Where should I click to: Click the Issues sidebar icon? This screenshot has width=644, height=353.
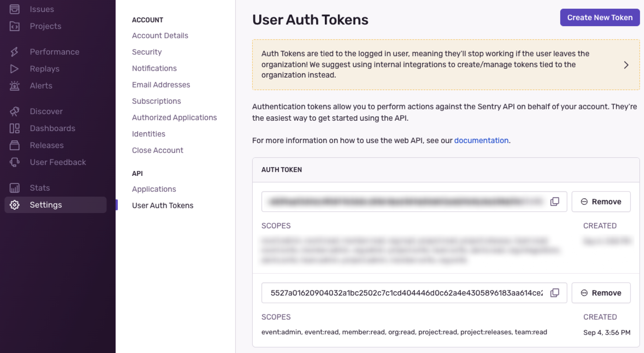click(14, 9)
